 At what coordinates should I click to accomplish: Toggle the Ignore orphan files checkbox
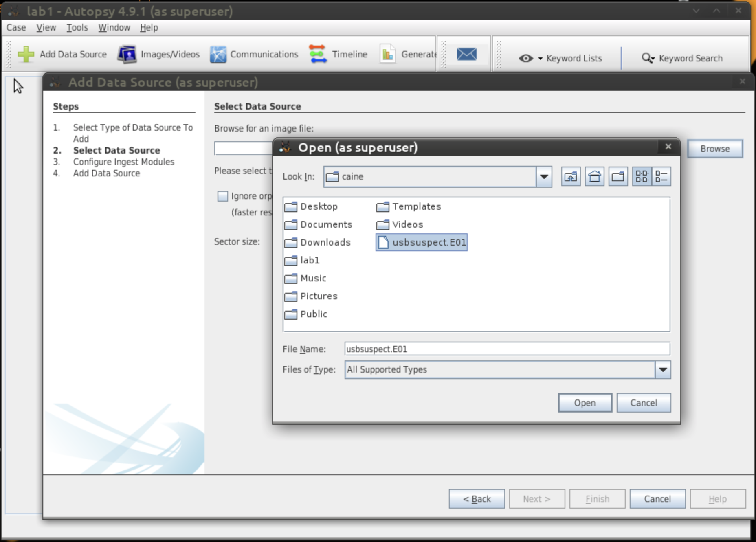[222, 196]
